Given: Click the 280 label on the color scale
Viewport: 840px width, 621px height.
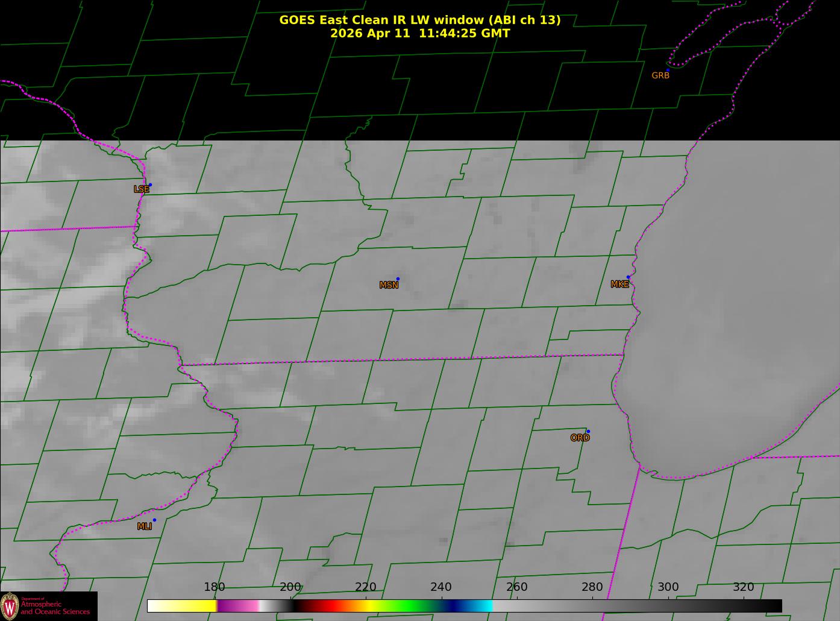Looking at the screenshot, I should pyautogui.click(x=592, y=587).
